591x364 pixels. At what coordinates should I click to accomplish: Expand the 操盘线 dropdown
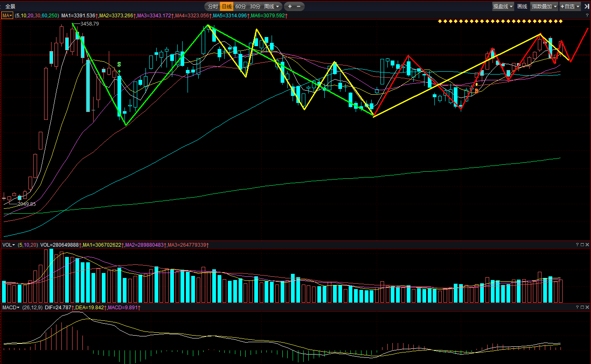[503, 6]
